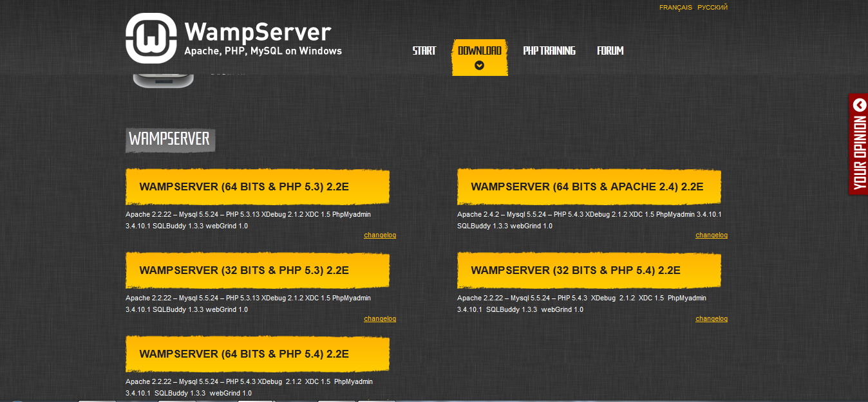Download WampServer 64 bits & Apache 2.4 2.2E
This screenshot has height=402, width=868.
pos(589,187)
